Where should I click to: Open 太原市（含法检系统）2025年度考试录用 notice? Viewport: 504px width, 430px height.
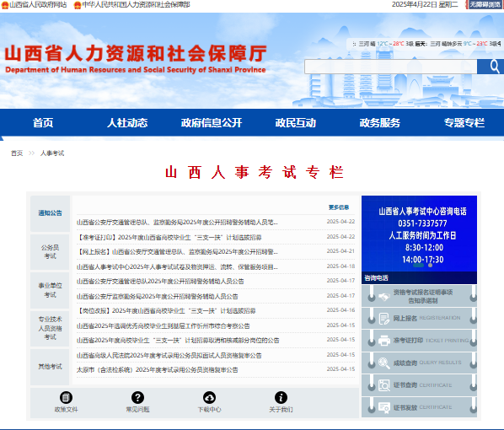(x=157, y=370)
